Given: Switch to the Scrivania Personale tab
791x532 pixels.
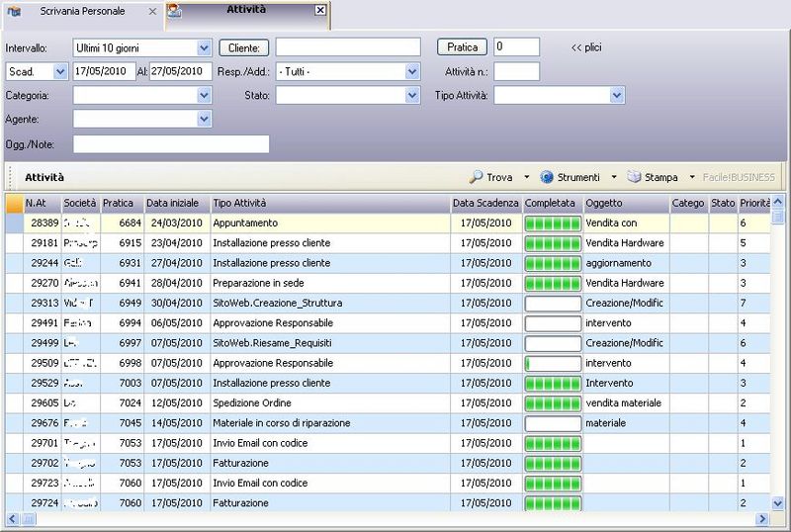Looking at the screenshot, I should tap(82, 11).
